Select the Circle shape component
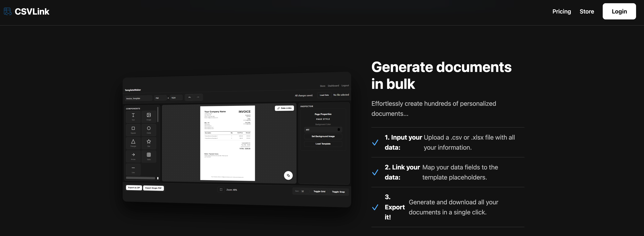The image size is (644, 236). coord(149,130)
